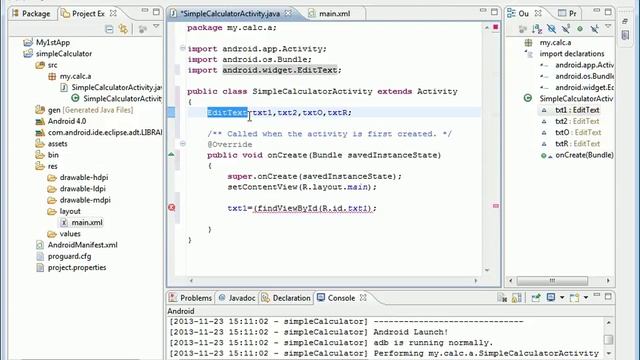Viewport: 640px width, 360px height.
Task: Collapse all in Project Explorer toolbar
Action: coord(109,29)
